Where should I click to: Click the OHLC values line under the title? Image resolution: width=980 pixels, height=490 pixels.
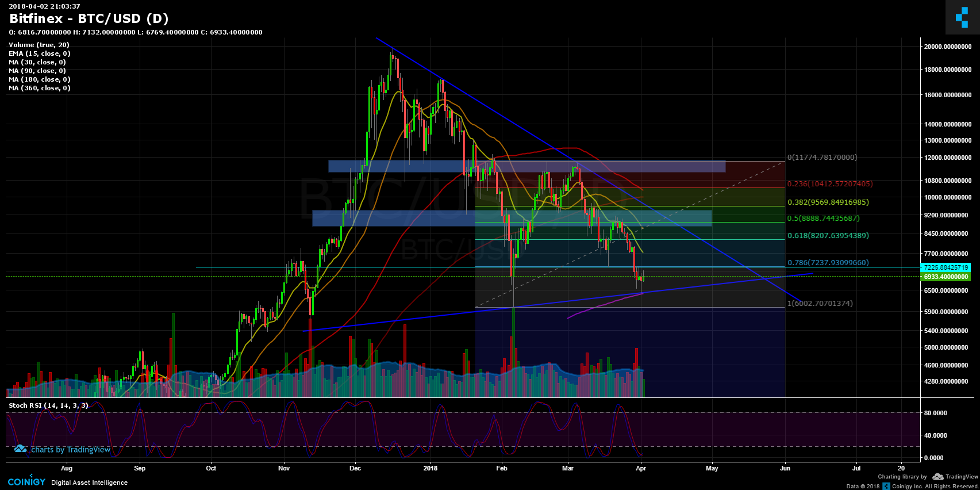[136, 32]
